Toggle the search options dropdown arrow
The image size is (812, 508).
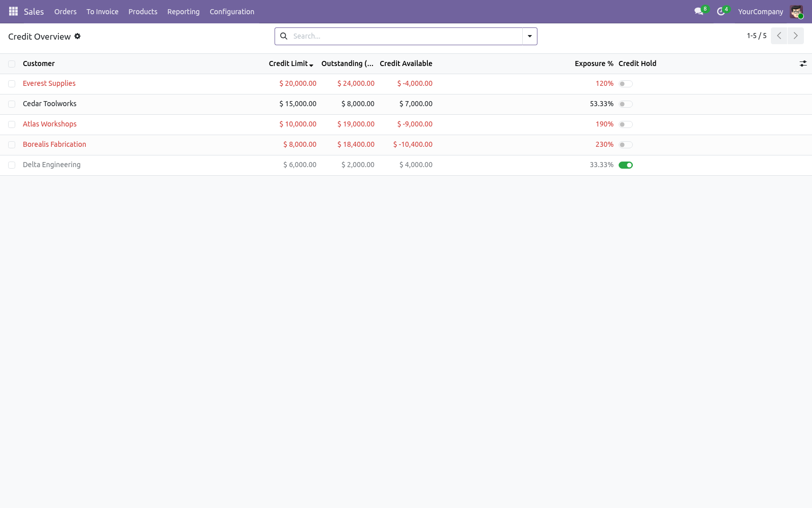530,36
